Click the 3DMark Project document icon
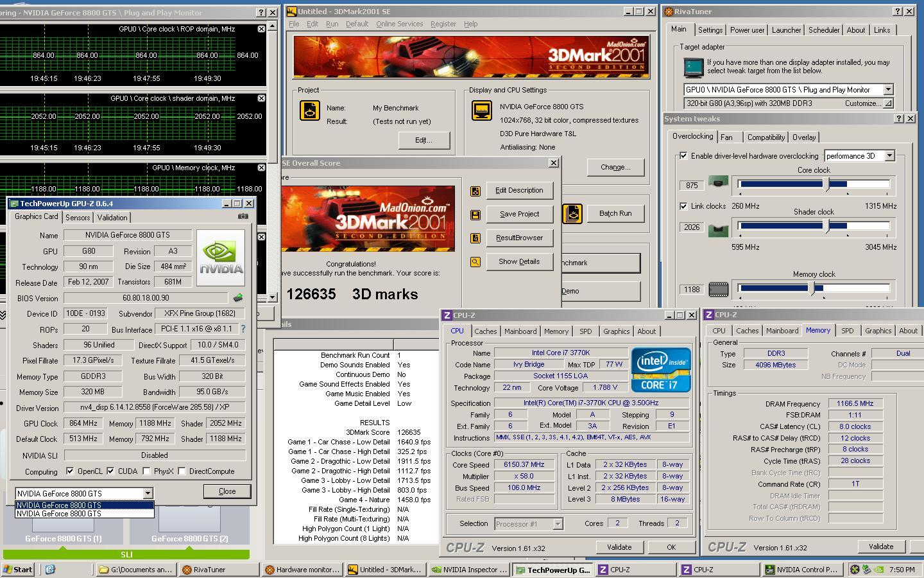Viewport: 924px width, 578px height. (310, 110)
